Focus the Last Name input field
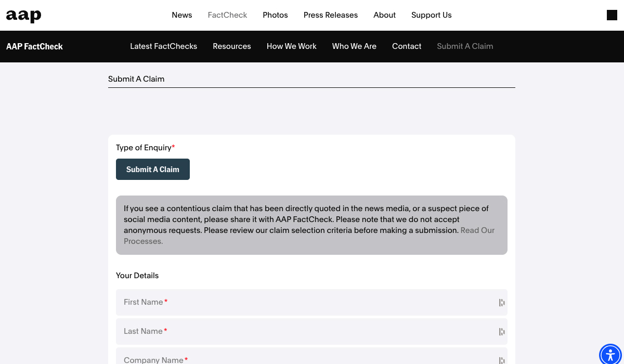The image size is (624, 364). pyautogui.click(x=311, y=331)
